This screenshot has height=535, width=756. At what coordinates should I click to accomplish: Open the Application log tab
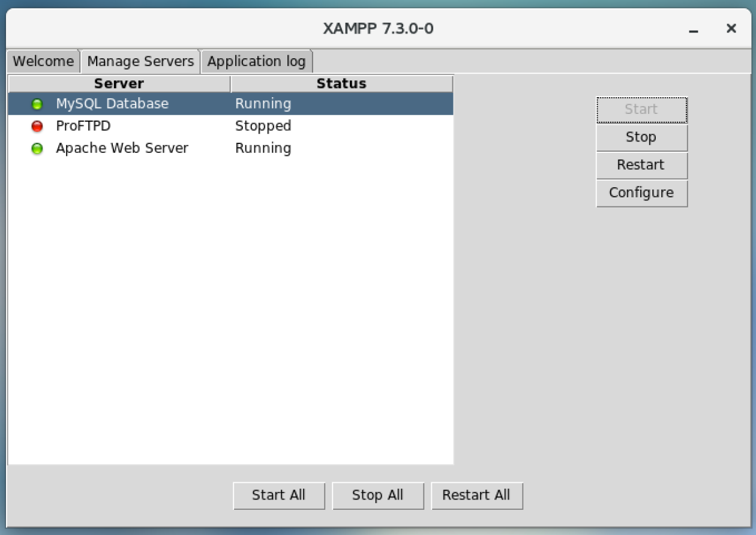(x=257, y=61)
